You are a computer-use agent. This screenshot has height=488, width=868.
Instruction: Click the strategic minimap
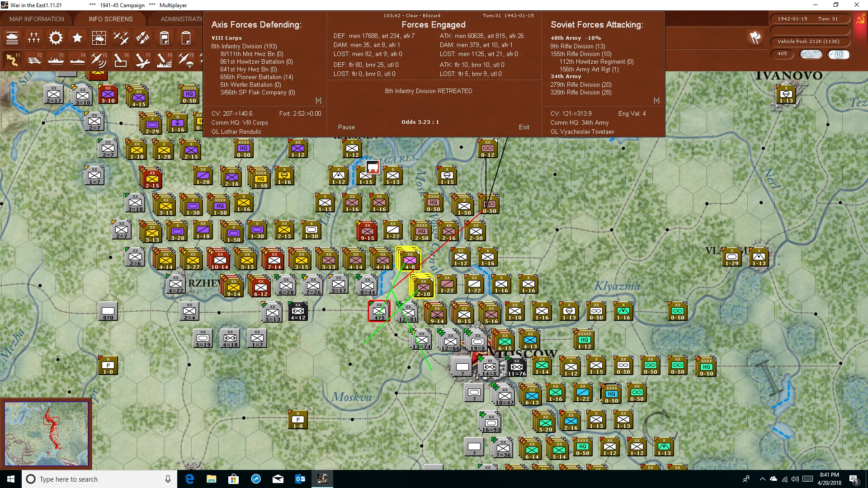(x=46, y=433)
